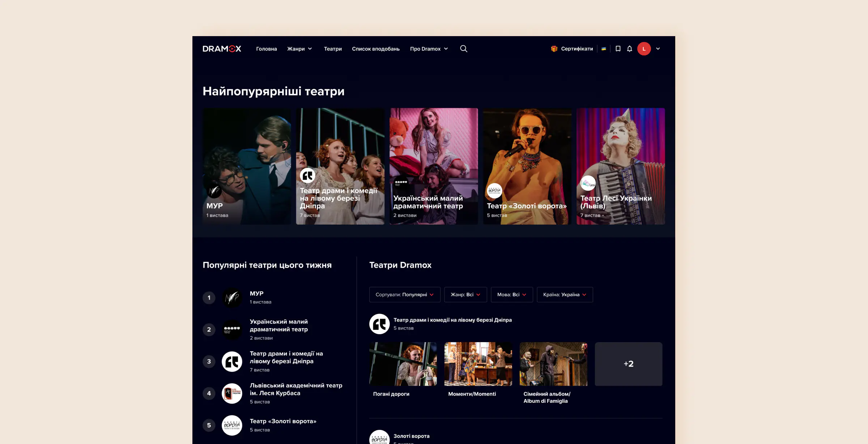Open the search magnifier icon
The image size is (868, 444).
[x=463, y=49]
